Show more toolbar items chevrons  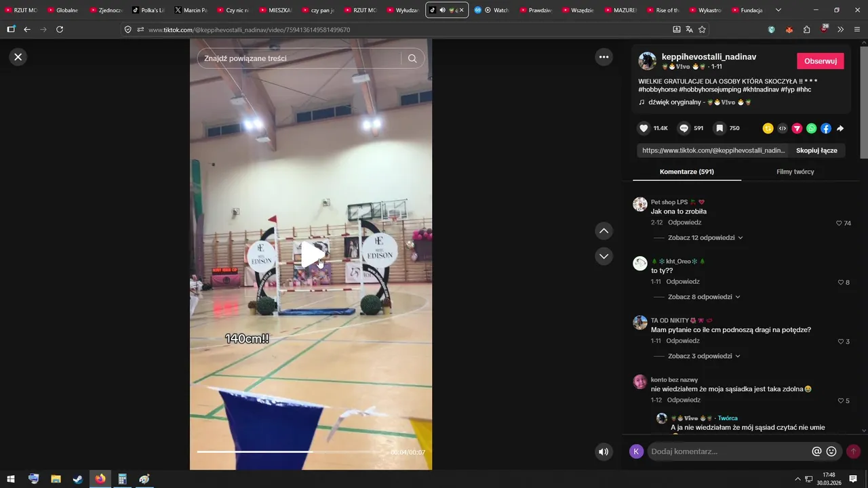click(840, 29)
